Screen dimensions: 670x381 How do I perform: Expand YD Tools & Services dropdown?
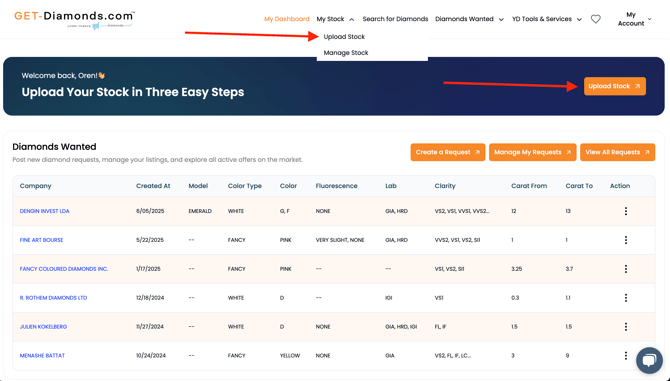tap(547, 19)
